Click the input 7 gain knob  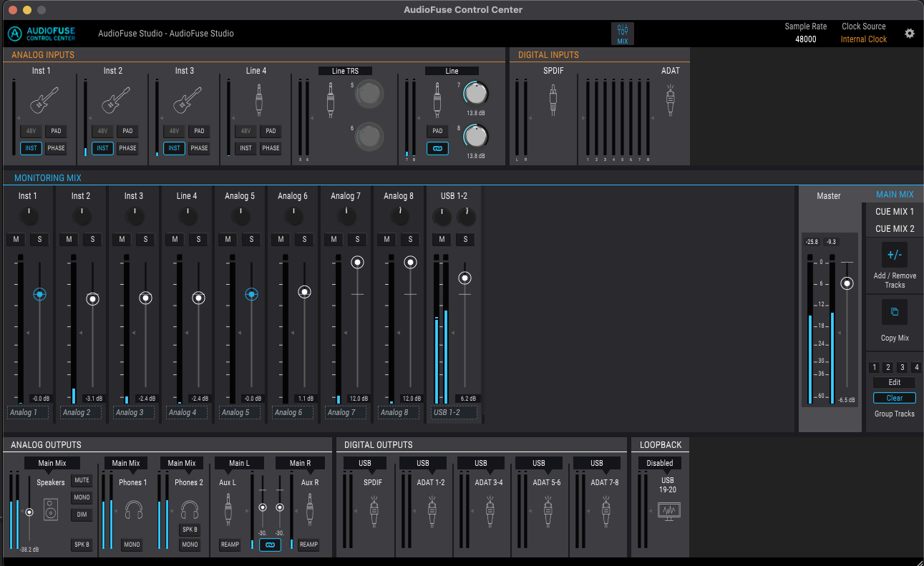click(475, 93)
